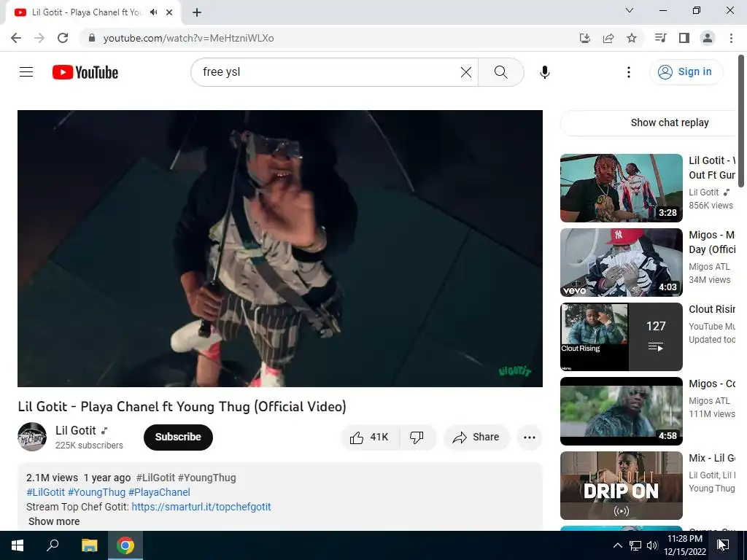Click #PlayaChanel hashtag link
Screen dimensions: 747x560
[159, 492]
